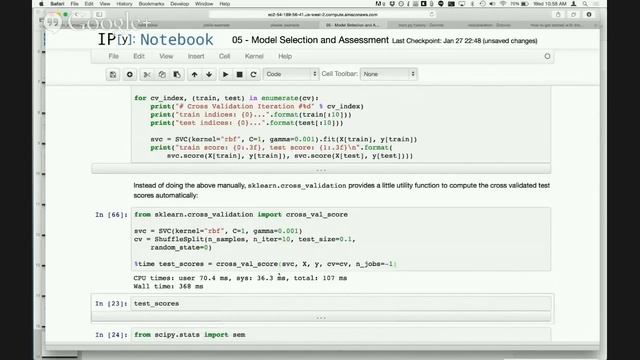Open the notebook View menu
This screenshot has width=640, height=360.
tap(166, 56)
